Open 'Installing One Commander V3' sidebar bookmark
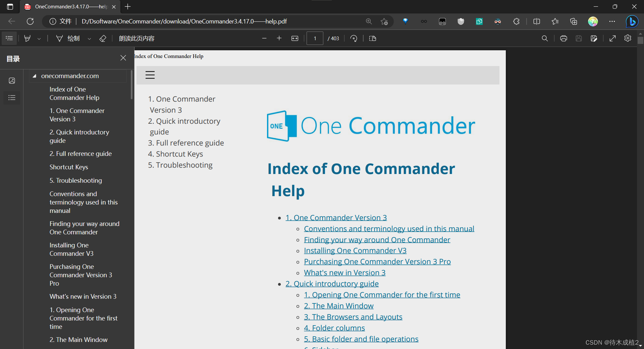The width and height of the screenshot is (644, 349). [x=71, y=249]
